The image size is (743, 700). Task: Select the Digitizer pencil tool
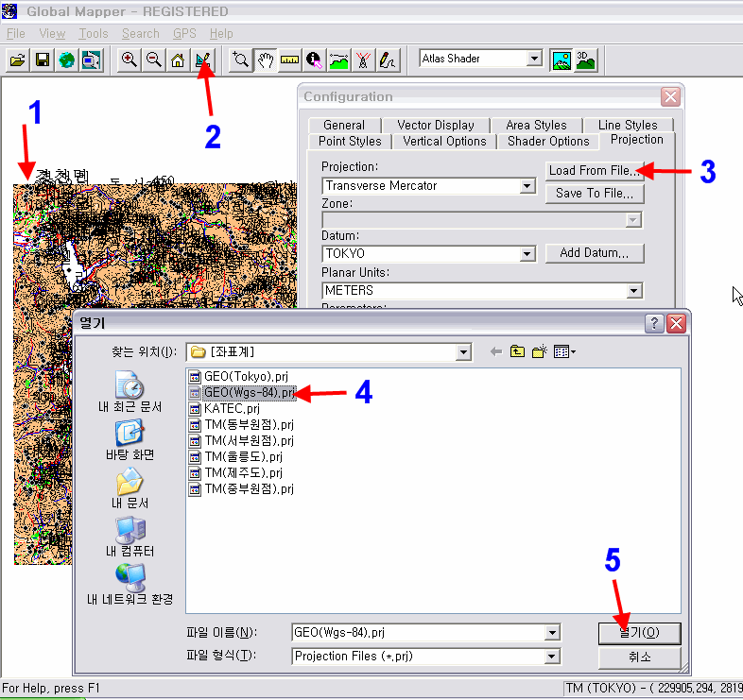[389, 60]
